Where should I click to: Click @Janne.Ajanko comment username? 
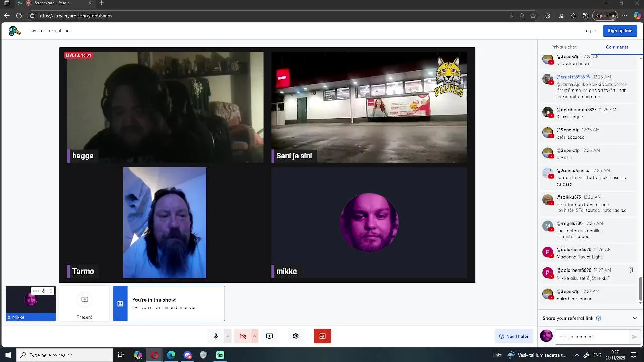tap(573, 171)
